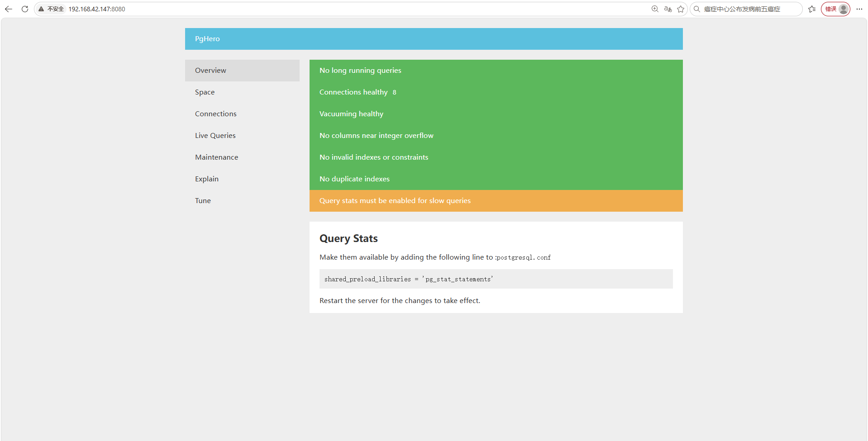Go to Live Queries
The image size is (868, 441).
[x=242, y=136]
